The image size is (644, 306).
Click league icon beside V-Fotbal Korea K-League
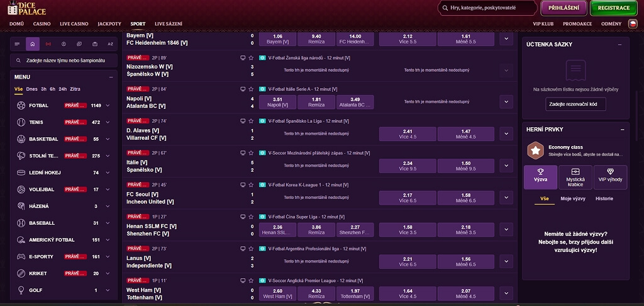[x=262, y=185]
